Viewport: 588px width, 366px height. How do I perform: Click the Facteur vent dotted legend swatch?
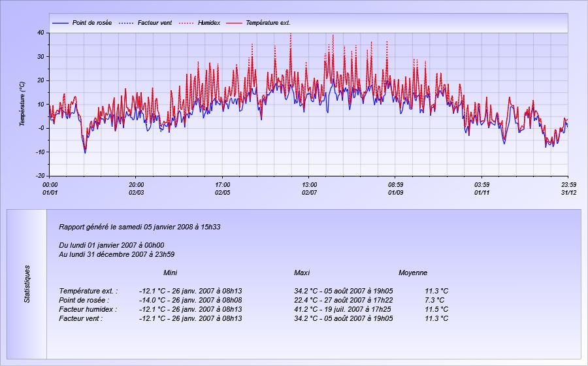pos(126,23)
